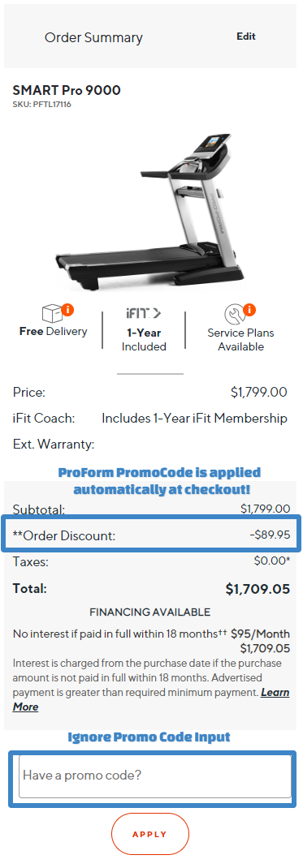Open the Free Delivery info badge
Viewport: 303px width, 868px height.
[x=67, y=309]
